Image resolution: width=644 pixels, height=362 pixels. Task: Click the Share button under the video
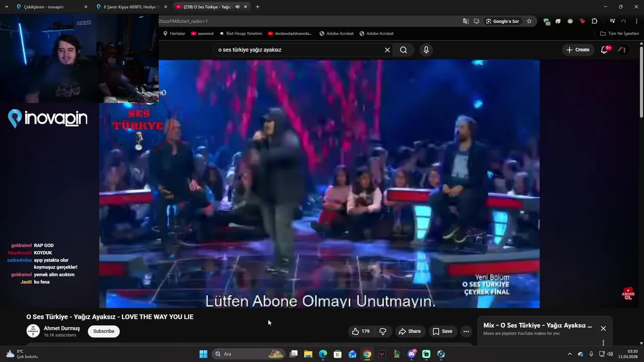pyautogui.click(x=410, y=331)
